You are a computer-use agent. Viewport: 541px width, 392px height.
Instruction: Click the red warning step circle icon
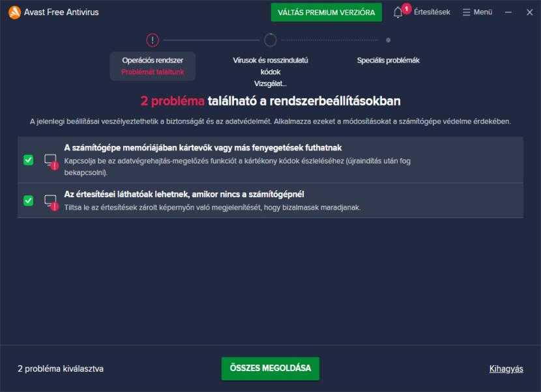click(153, 40)
